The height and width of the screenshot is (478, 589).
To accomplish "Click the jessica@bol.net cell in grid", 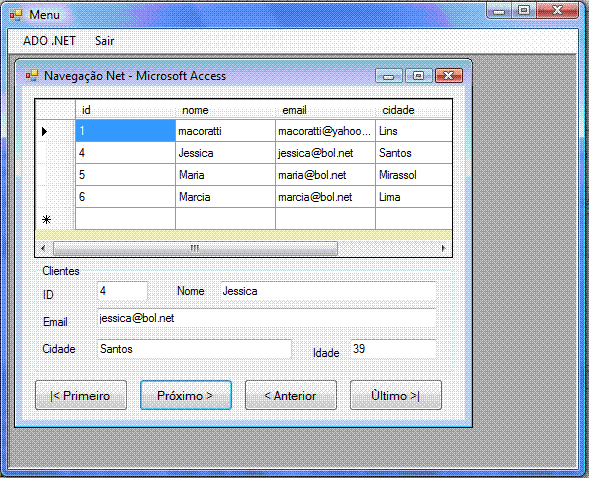I will click(x=325, y=153).
